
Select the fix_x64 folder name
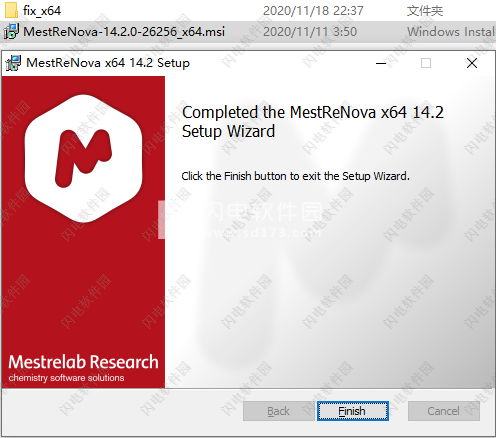pos(42,11)
